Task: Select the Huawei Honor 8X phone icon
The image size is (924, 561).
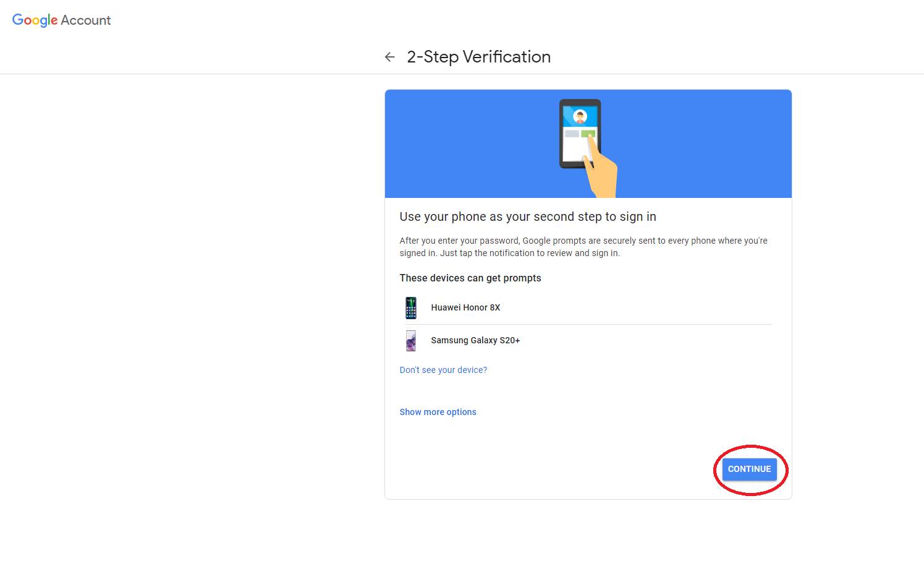Action: 411,307
